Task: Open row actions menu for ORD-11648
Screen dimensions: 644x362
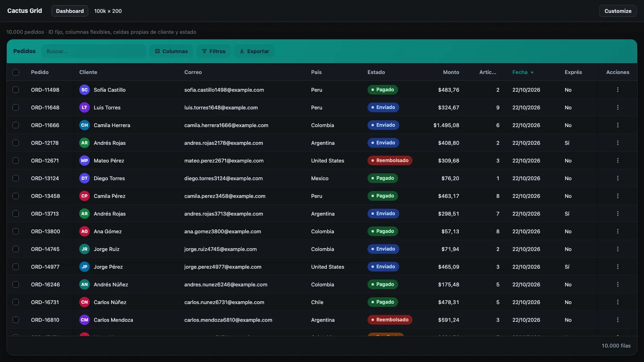Action: (x=618, y=107)
